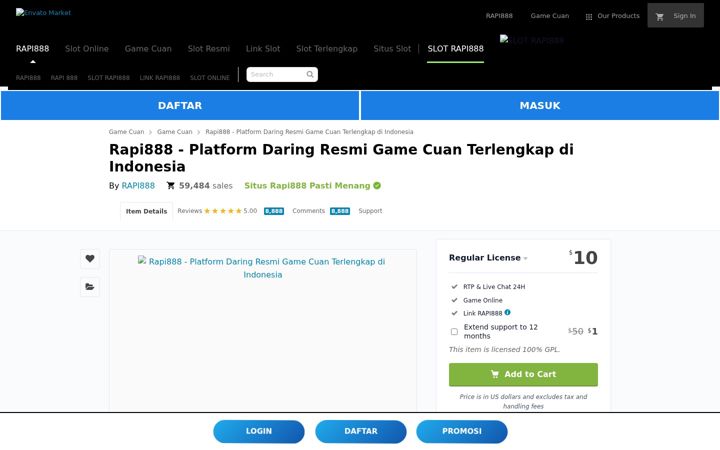Viewport: 720px width, 450px height.
Task: Switch to the Support tab
Action: click(370, 211)
